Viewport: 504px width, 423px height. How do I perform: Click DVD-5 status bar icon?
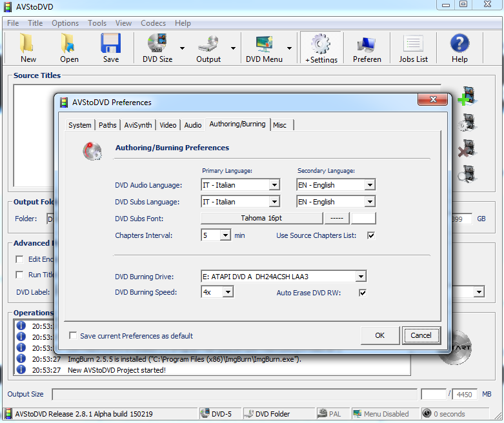(205, 413)
